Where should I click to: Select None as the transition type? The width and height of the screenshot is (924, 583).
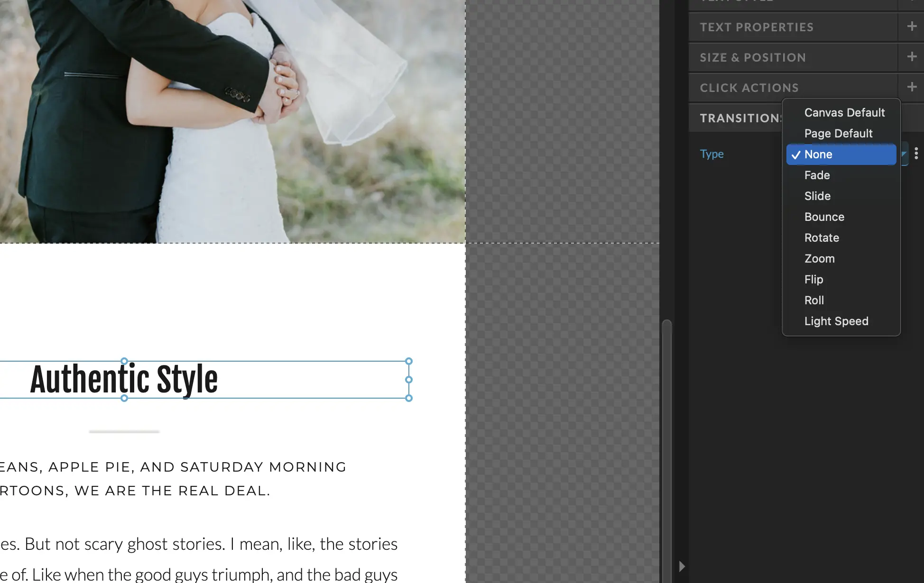(x=818, y=154)
